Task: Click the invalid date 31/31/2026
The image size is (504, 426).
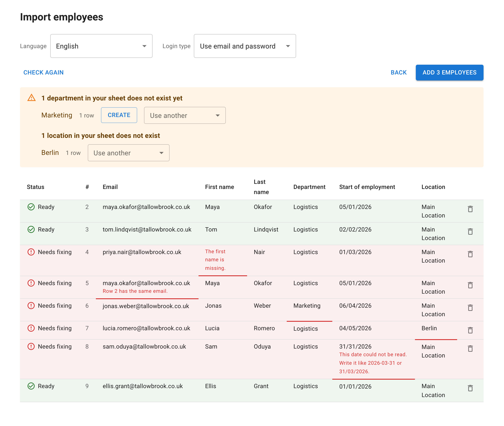Action: point(355,346)
